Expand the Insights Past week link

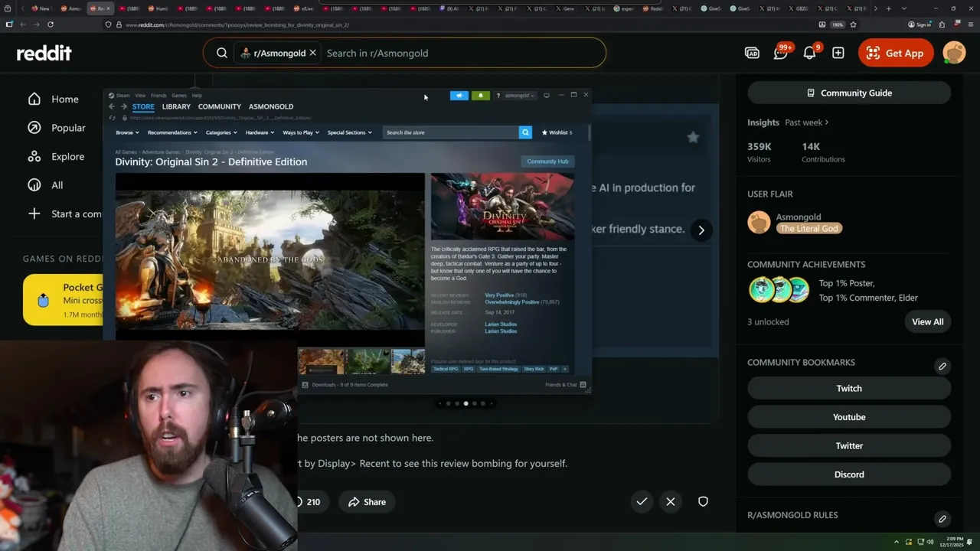coord(806,122)
